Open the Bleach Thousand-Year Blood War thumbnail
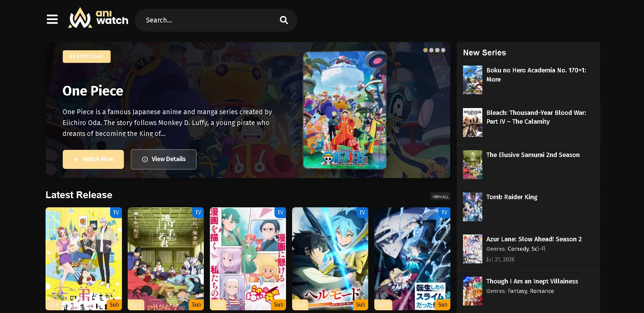644x313 pixels. tap(472, 122)
